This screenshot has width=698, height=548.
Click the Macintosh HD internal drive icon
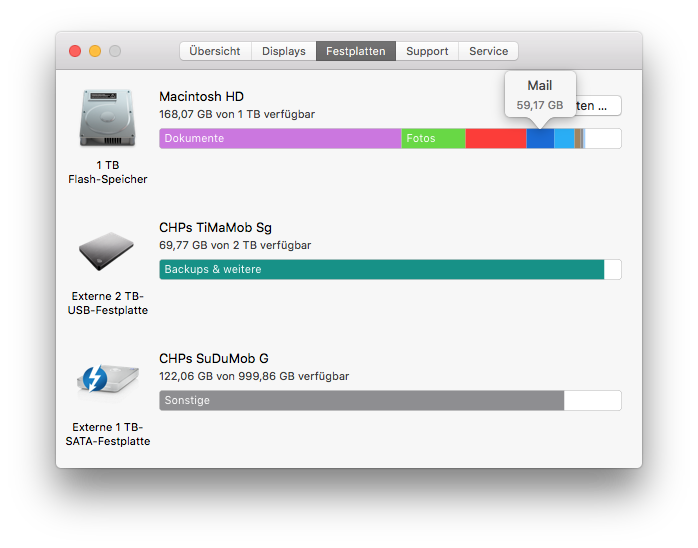coord(107,118)
